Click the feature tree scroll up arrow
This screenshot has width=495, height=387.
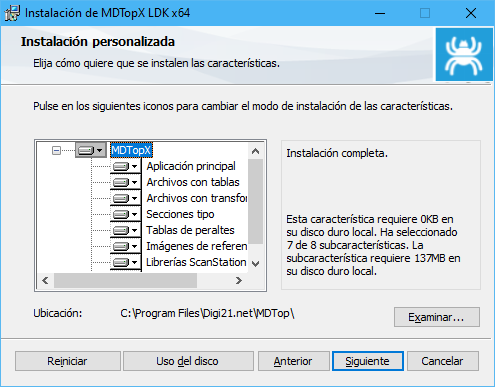(x=256, y=151)
